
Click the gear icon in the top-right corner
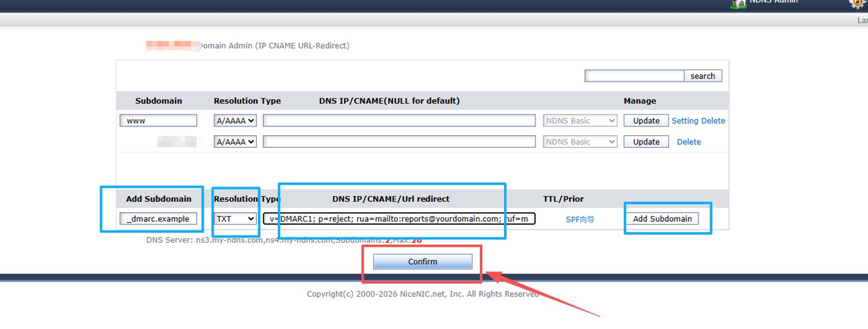[x=857, y=3]
